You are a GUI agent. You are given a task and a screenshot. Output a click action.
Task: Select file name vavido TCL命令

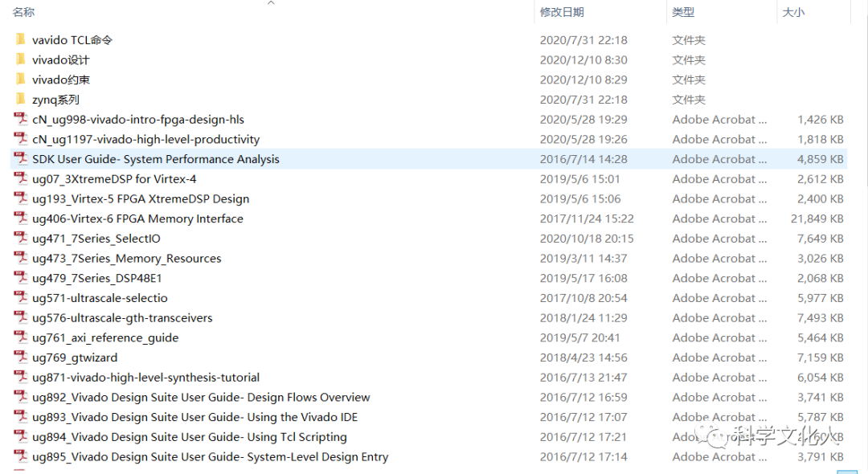click(72, 40)
